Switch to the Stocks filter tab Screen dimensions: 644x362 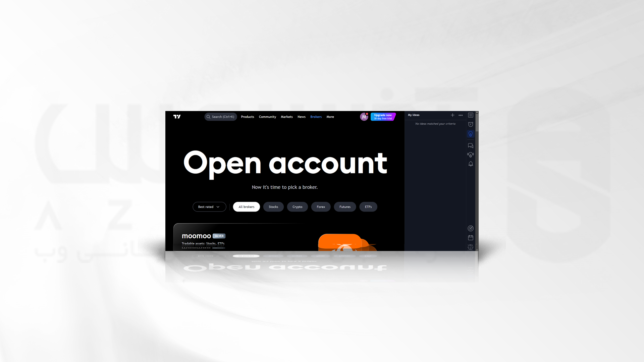(x=273, y=207)
